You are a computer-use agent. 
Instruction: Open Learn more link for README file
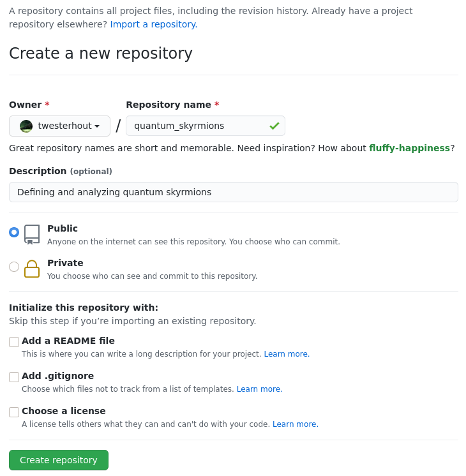pyautogui.click(x=287, y=354)
